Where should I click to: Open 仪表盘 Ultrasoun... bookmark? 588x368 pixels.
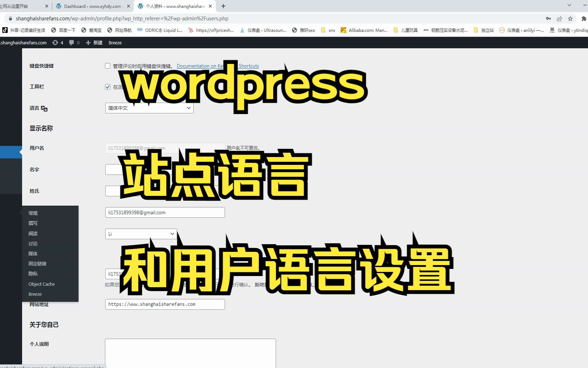pos(263,30)
